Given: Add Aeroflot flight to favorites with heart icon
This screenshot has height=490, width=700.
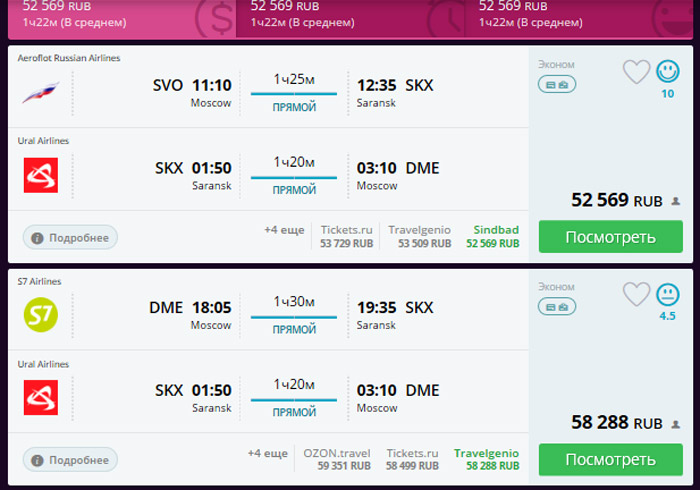Looking at the screenshot, I should point(636,71).
